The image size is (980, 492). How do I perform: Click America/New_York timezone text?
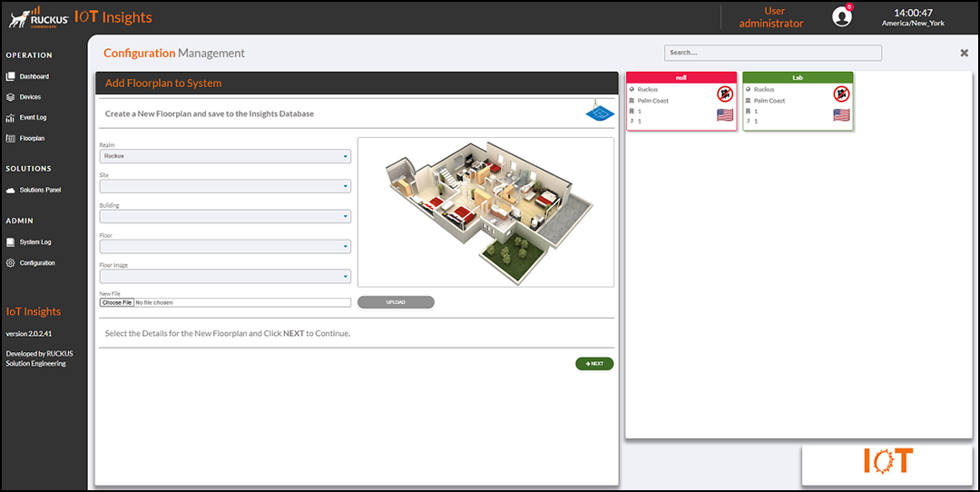coord(913,23)
